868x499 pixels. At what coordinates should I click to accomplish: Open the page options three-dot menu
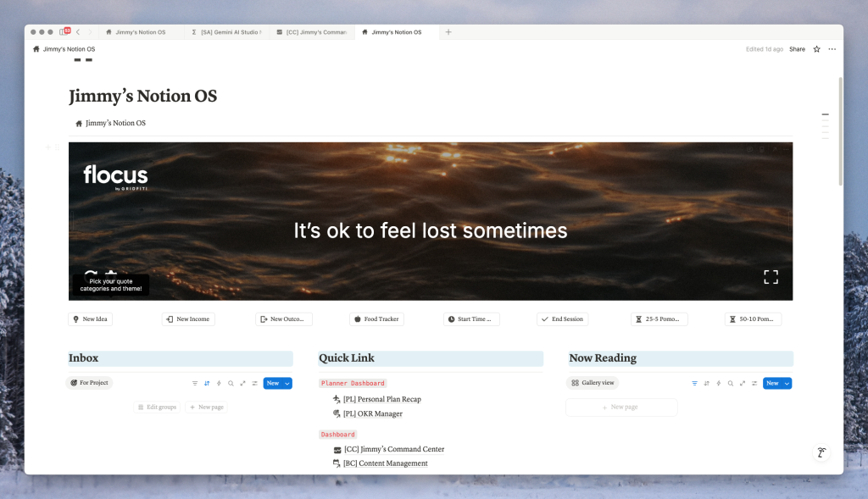click(x=832, y=49)
